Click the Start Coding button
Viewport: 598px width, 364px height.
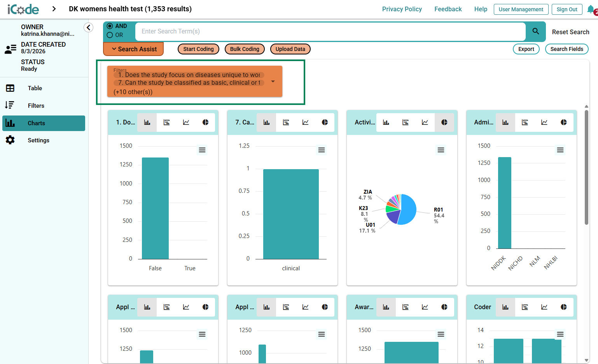tap(198, 49)
